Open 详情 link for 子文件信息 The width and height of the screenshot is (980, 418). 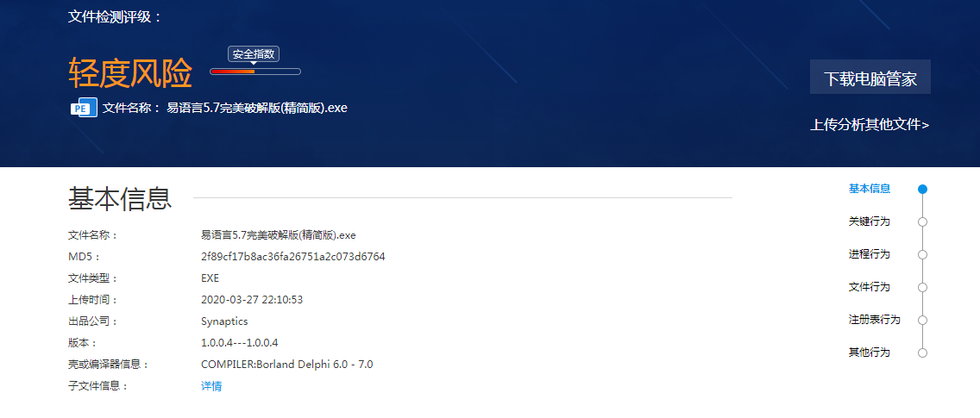point(211,386)
